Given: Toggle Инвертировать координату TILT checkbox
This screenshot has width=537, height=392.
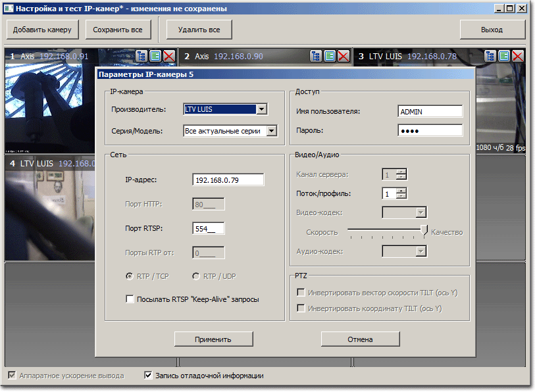Looking at the screenshot, I should tap(301, 308).
